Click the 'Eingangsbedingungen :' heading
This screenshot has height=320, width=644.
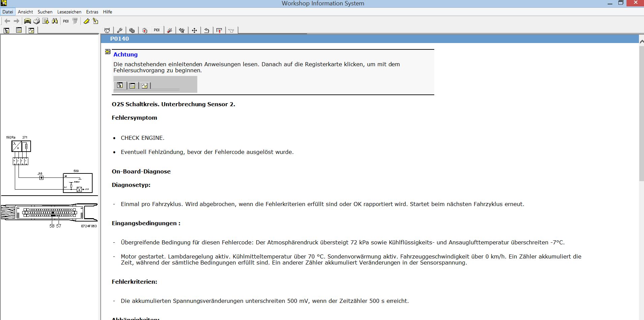(146, 223)
